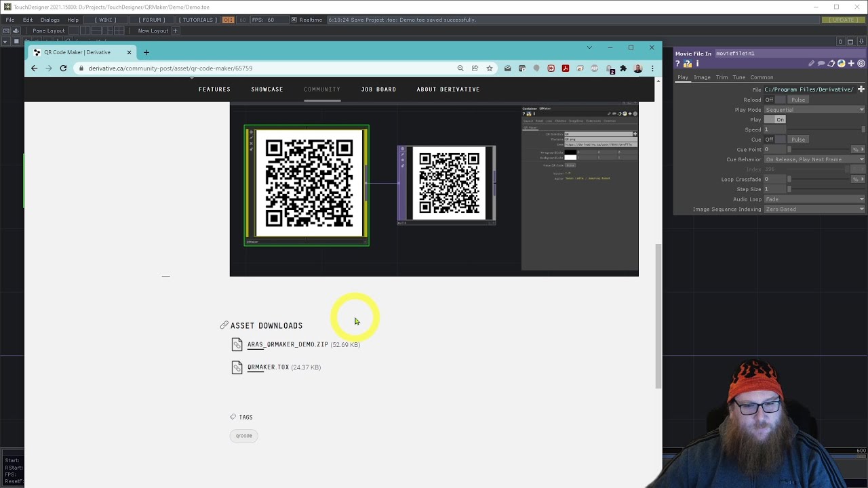This screenshot has width=868, height=488.
Task: Click the file browse plus icon
Action: 861,89
